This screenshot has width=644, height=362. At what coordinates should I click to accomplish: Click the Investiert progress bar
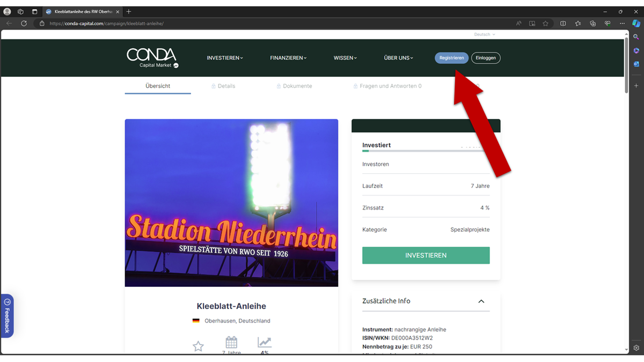426,151
